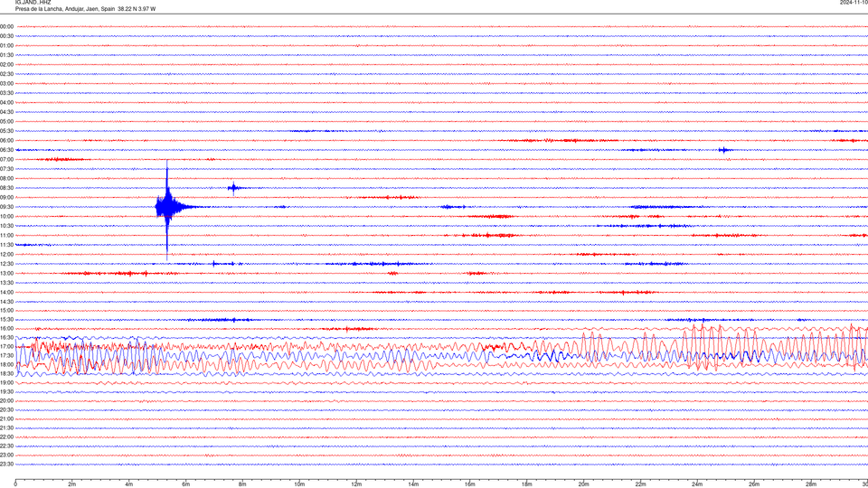868x488 pixels.
Task: Click the 18m tick label on time axis
Action: [526, 484]
